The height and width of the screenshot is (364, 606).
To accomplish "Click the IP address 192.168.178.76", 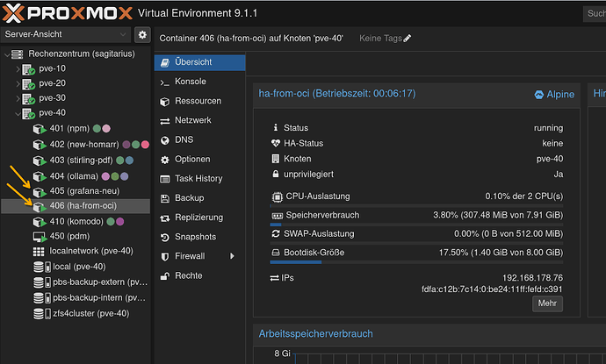I will click(532, 278).
